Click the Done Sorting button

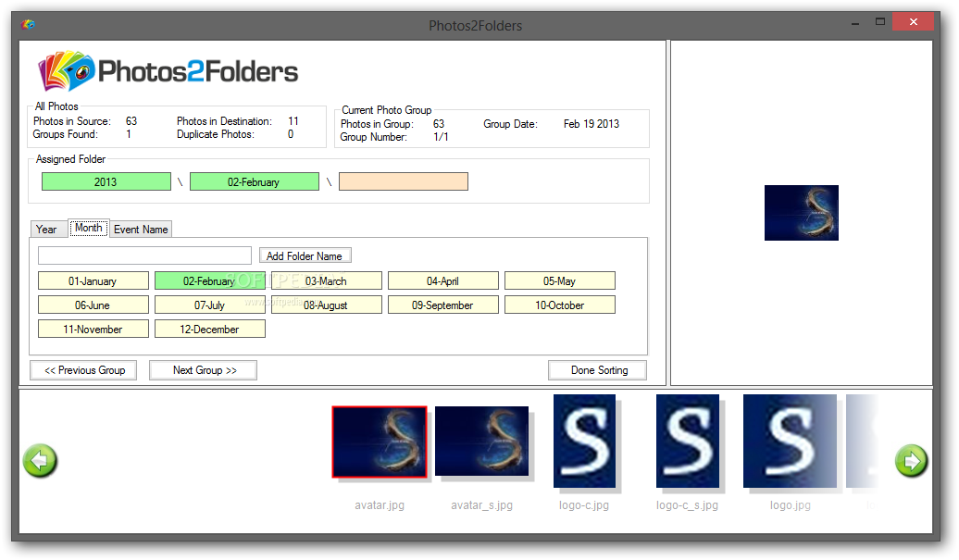[x=598, y=370]
